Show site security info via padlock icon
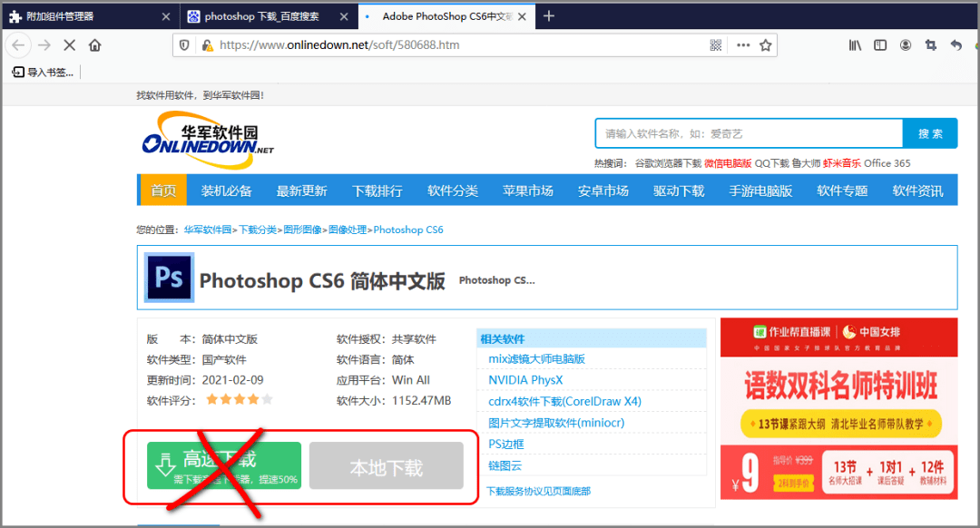This screenshot has height=528, width=980. point(206,45)
